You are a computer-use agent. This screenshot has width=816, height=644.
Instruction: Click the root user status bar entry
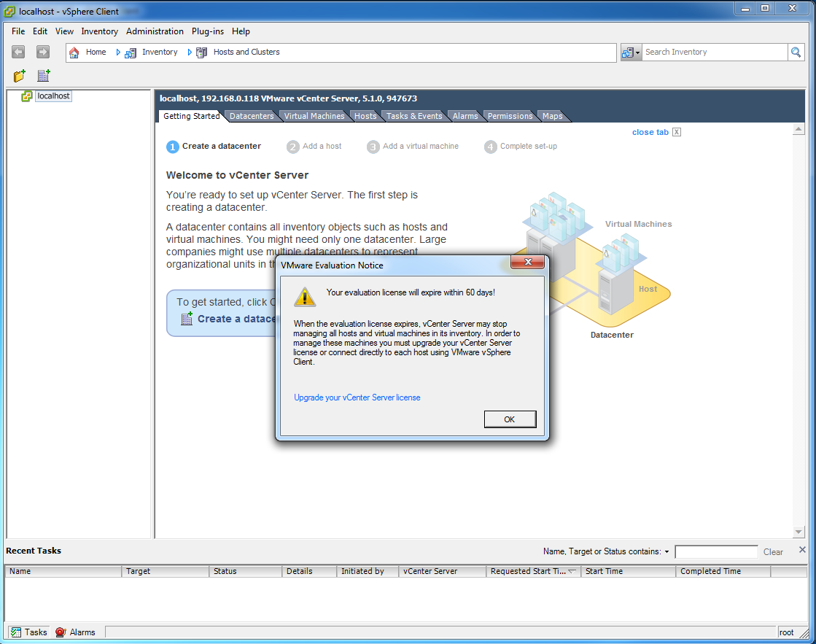coord(786,632)
